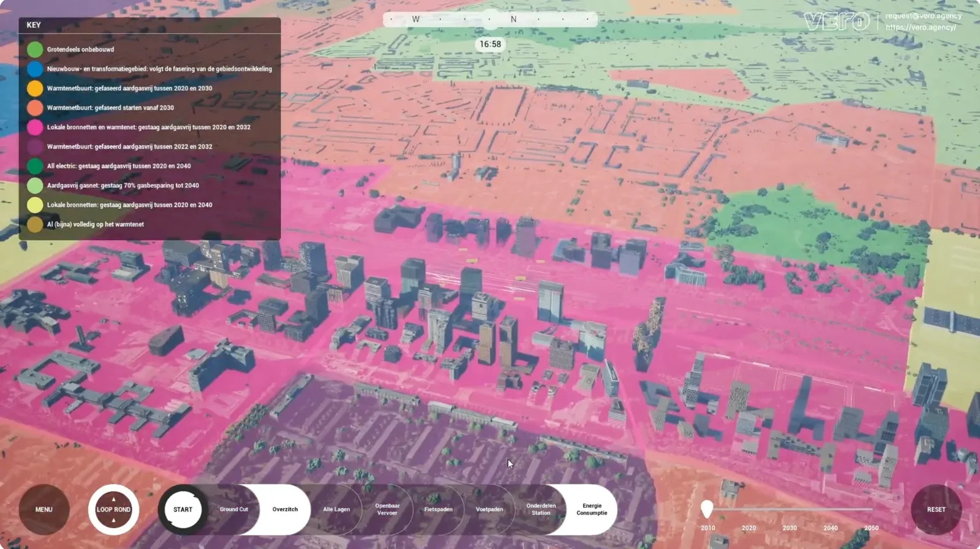Click the compass heading slider knob
The height and width of the screenshot is (549, 980).
click(x=491, y=18)
